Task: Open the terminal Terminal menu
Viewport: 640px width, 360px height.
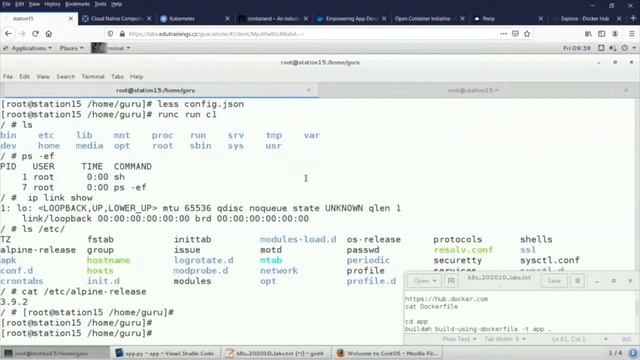Action: click(x=93, y=76)
